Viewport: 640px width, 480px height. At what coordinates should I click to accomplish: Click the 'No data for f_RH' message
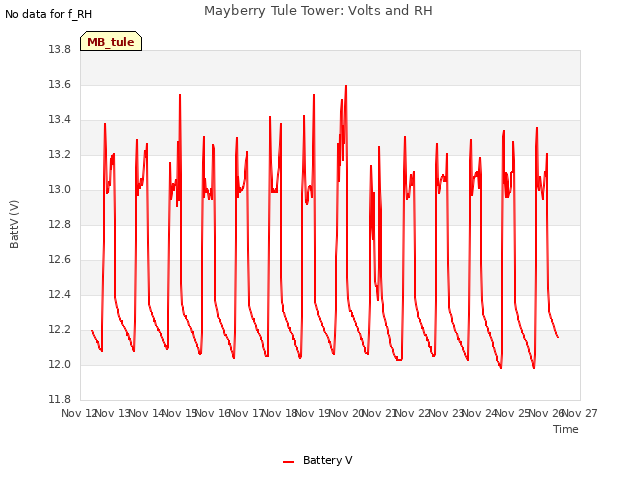coord(49,14)
